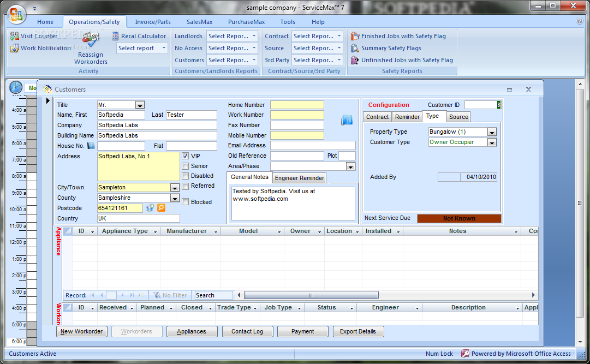Select all rows in the Appliance grid
The width and height of the screenshot is (590, 364).
tap(68, 231)
